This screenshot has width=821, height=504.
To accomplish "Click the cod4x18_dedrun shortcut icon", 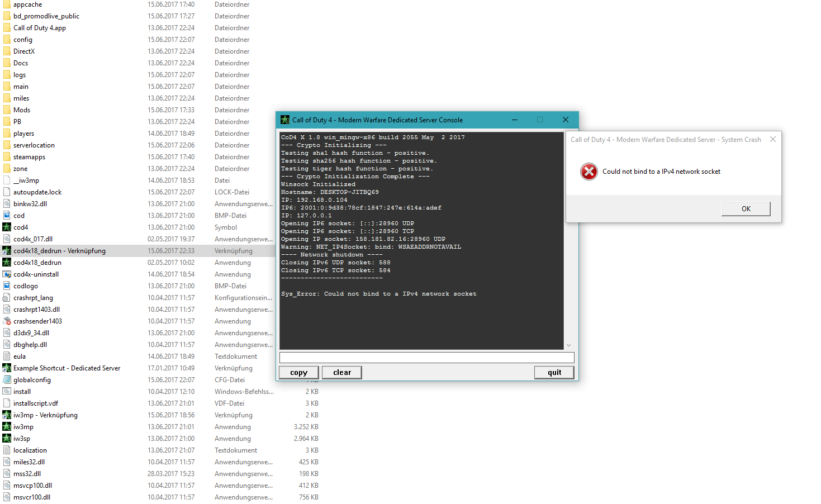I will click(7, 251).
